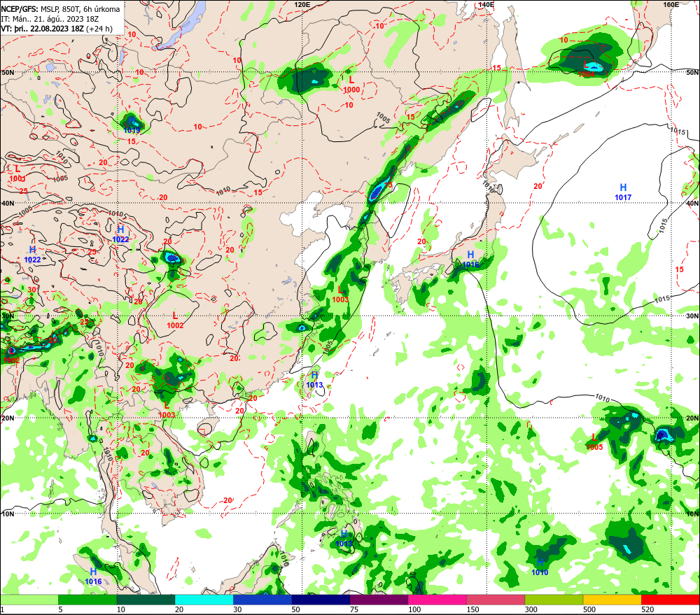Click the magenta 100 mm legend swatch
The image size is (700, 615).
click(x=437, y=600)
